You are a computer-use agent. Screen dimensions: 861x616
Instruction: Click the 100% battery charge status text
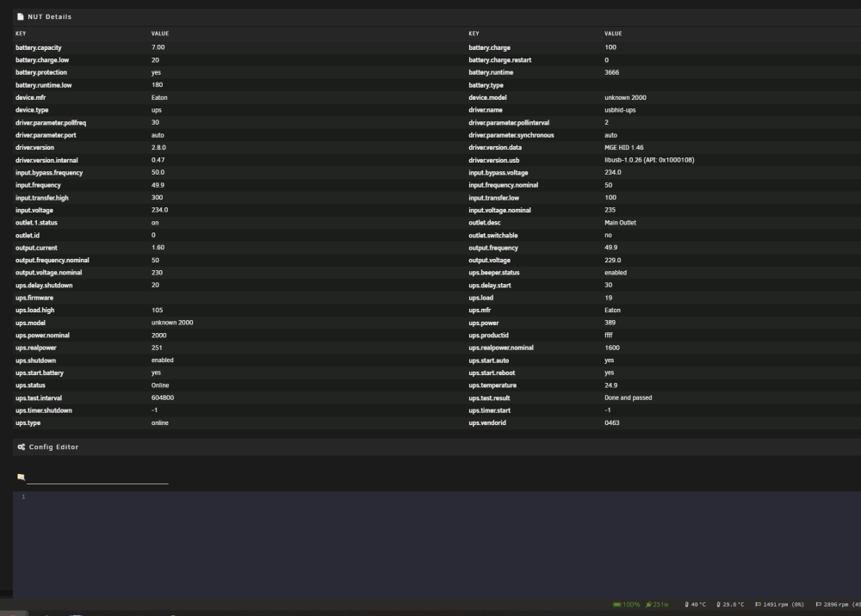631,605
